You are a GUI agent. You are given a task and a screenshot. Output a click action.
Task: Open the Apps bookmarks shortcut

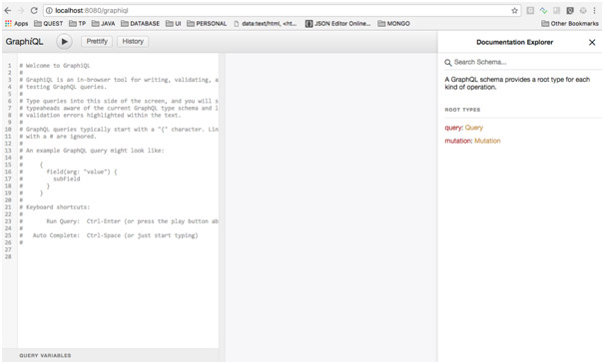coord(16,24)
